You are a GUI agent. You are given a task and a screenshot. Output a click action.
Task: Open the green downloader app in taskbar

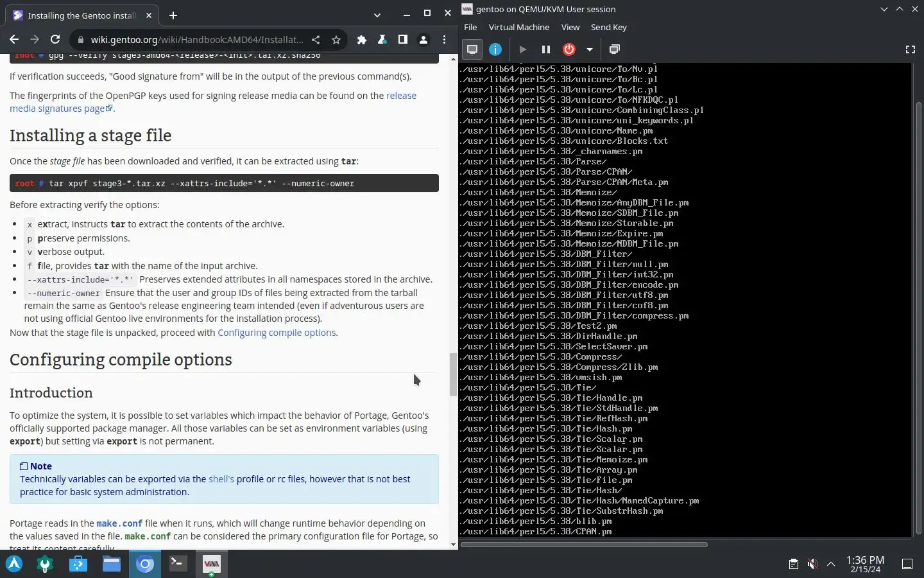pos(45,564)
